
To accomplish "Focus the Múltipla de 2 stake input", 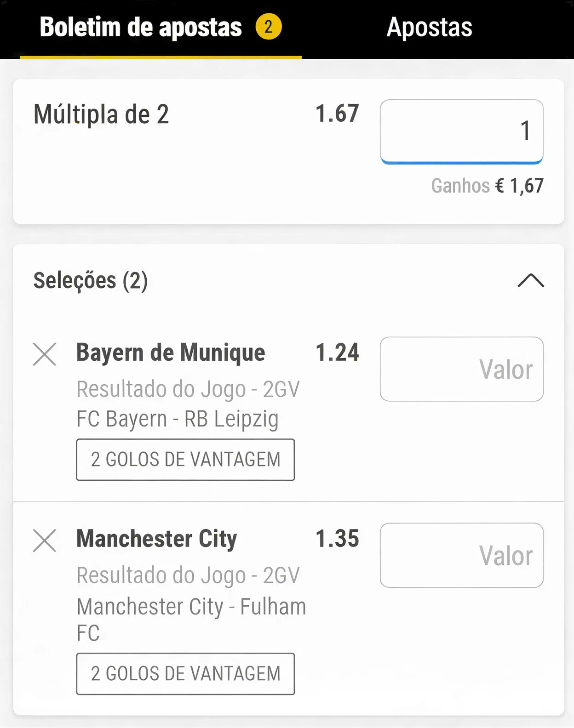I will pos(461,131).
